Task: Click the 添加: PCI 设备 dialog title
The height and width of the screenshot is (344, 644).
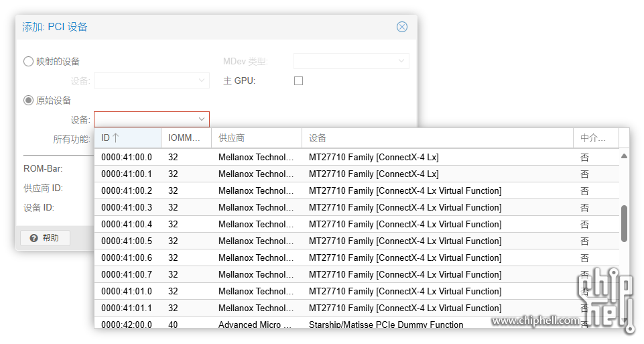Action: (x=55, y=27)
